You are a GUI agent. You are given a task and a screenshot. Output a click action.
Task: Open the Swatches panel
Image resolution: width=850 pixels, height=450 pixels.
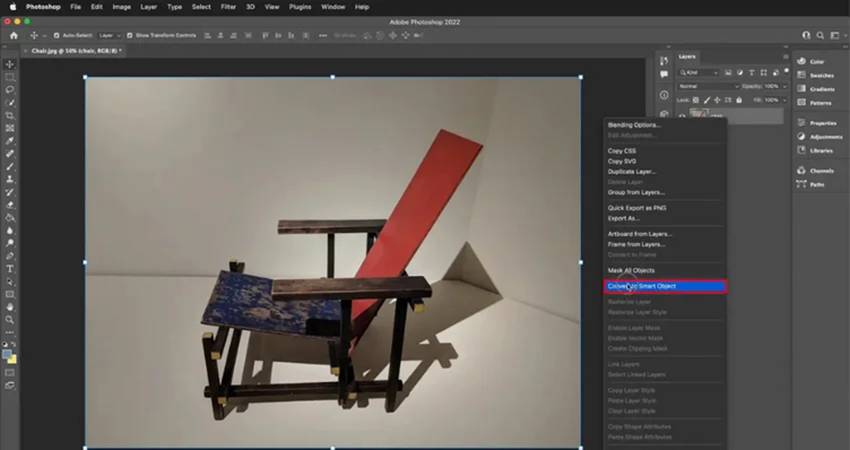click(815, 75)
